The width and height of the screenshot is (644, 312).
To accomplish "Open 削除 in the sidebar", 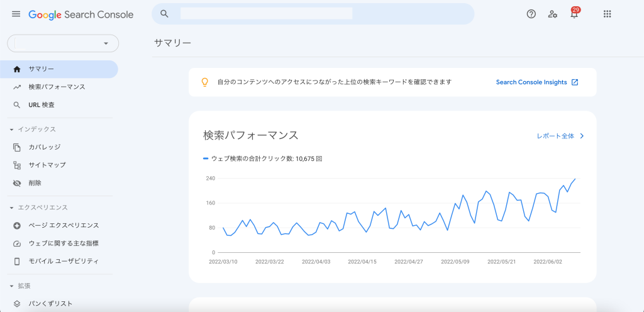I will point(58,183).
